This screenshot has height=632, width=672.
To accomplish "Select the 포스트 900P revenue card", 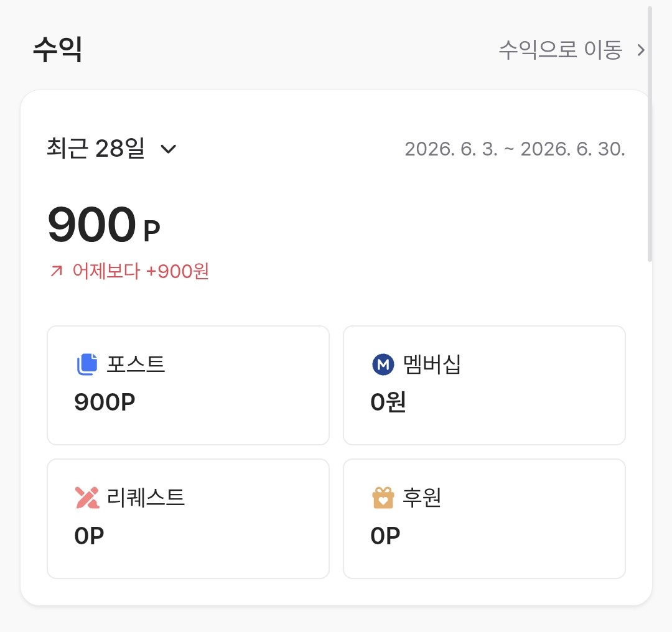I will (188, 385).
